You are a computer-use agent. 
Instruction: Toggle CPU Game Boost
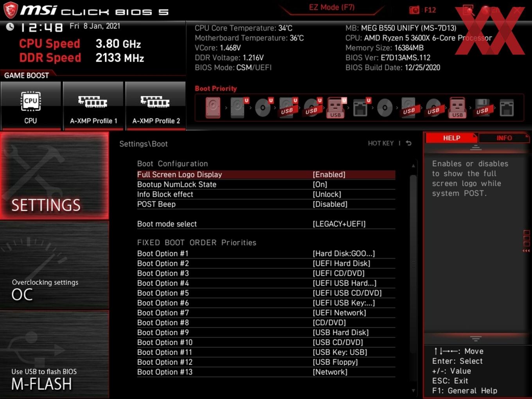(x=31, y=106)
